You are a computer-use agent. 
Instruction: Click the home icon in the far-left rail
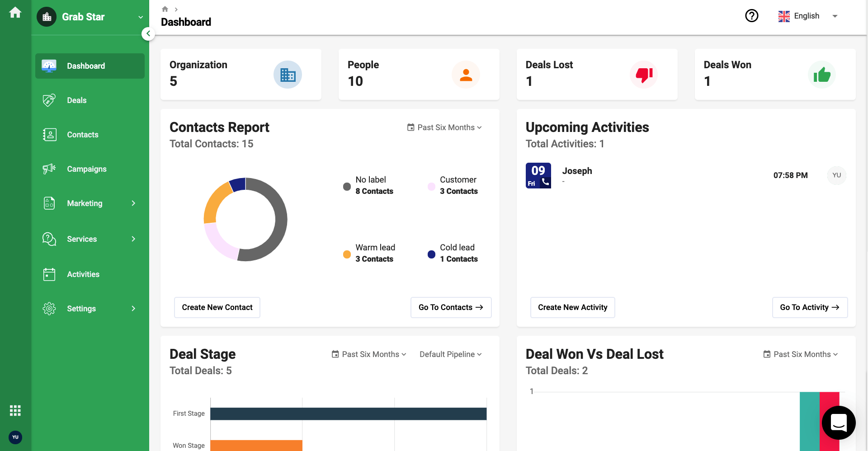(15, 13)
